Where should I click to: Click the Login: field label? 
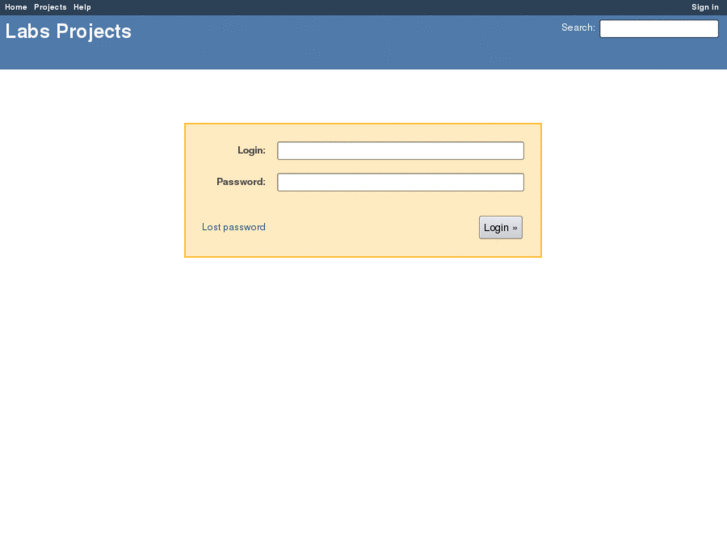[x=251, y=150]
